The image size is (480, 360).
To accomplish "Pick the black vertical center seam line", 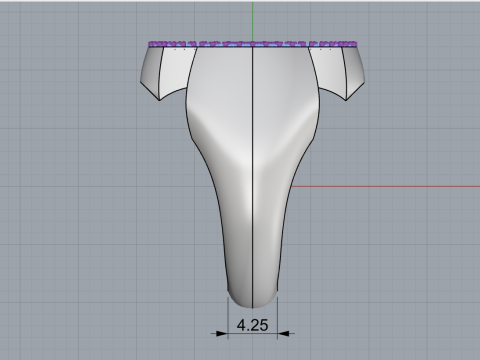I will (x=253, y=177).
